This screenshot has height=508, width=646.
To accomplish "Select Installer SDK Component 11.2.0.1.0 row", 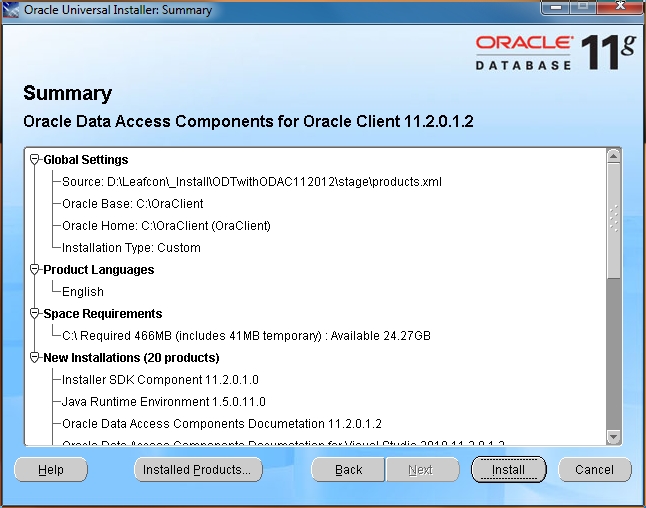I will pos(160,379).
